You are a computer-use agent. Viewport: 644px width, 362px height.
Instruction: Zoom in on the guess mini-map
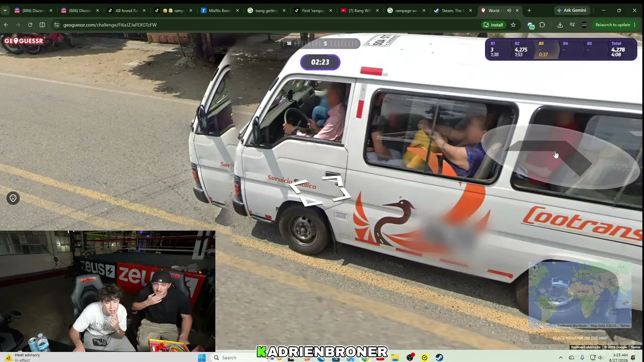pos(534,267)
